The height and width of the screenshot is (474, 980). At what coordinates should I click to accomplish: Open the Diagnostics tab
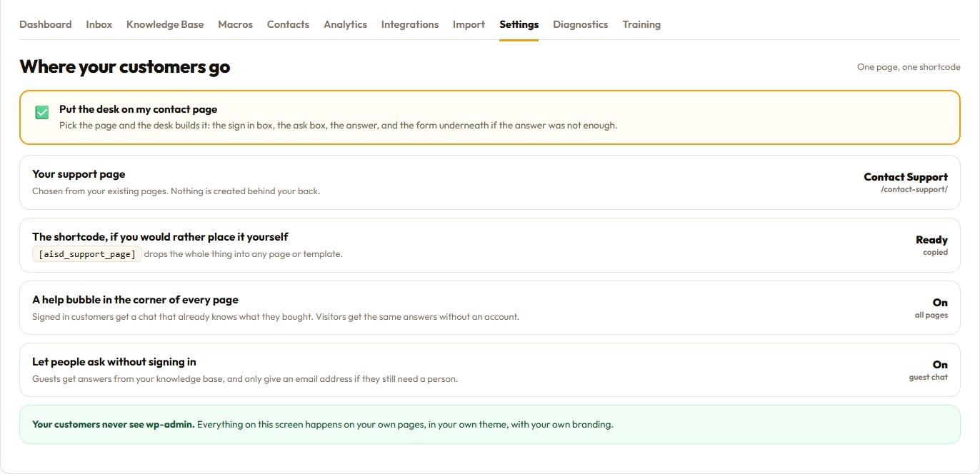click(581, 24)
